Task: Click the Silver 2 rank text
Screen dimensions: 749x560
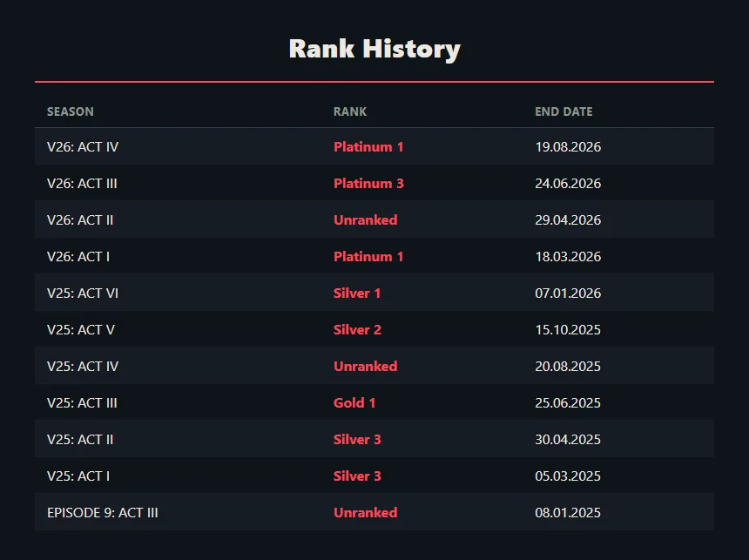Action: 357,330
